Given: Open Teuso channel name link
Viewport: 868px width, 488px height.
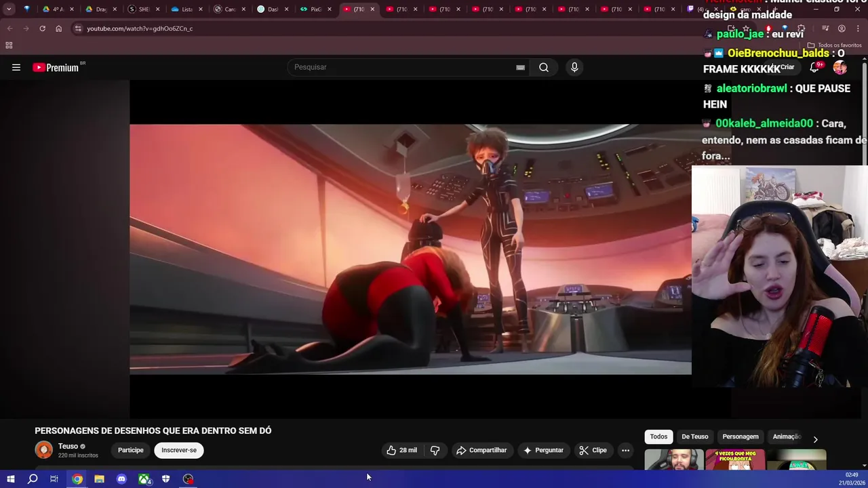Looking at the screenshot, I should click(x=68, y=446).
